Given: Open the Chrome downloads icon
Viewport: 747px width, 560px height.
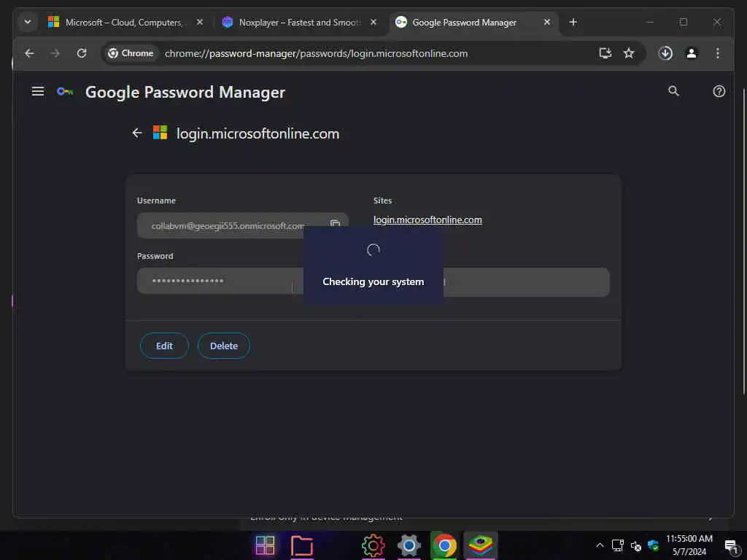Looking at the screenshot, I should 665,53.
